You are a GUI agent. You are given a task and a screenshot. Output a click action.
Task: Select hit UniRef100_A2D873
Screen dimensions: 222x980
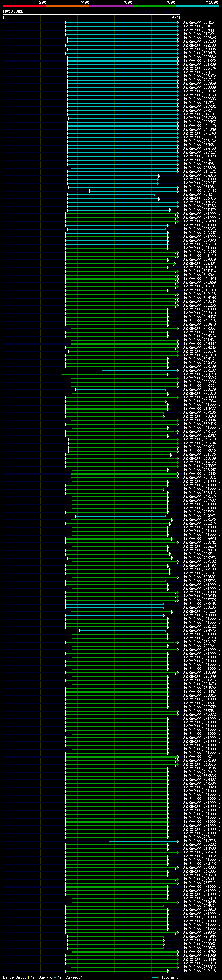(x=199, y=948)
